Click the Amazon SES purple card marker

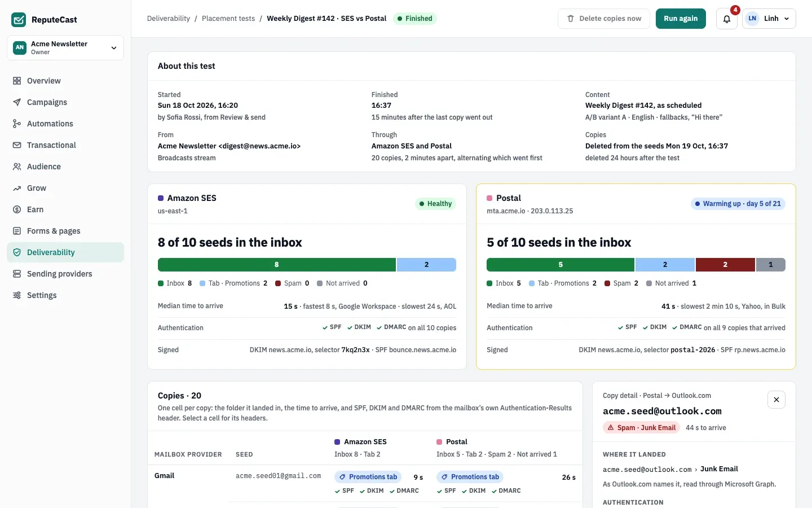161,198
